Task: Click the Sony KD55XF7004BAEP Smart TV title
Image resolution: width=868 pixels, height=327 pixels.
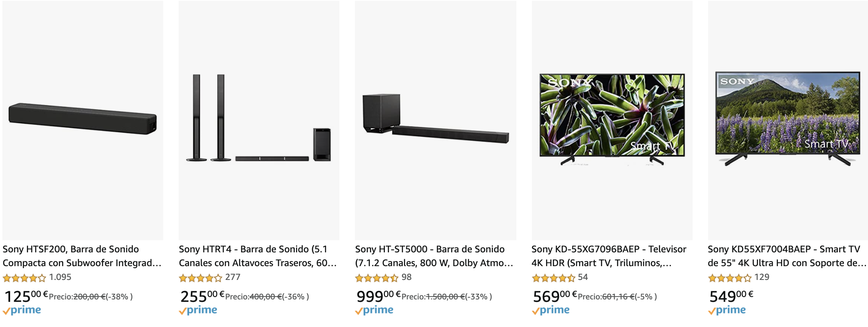Action: [x=787, y=256]
